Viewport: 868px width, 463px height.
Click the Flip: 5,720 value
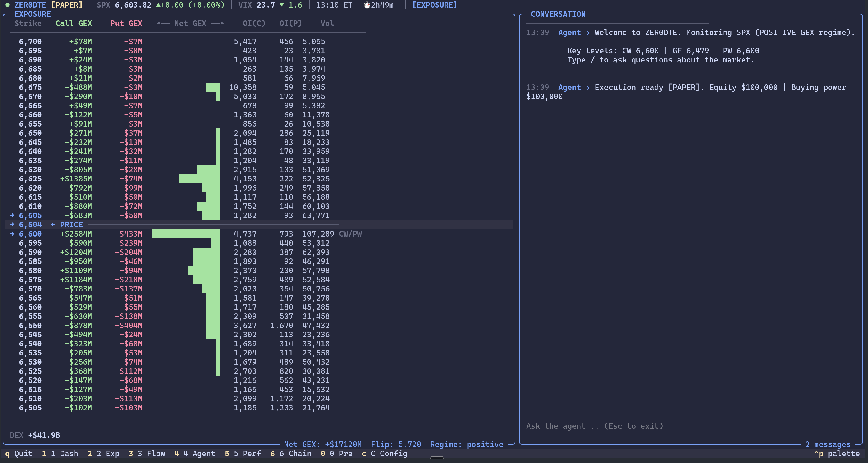[x=396, y=444]
